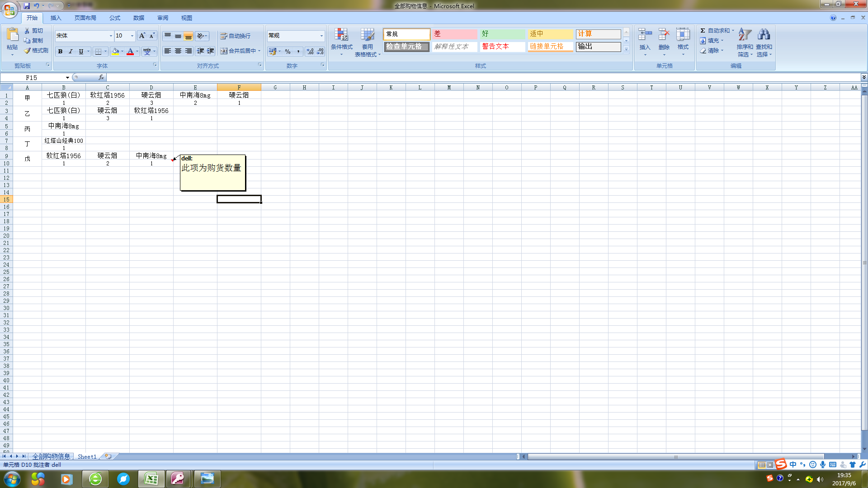The width and height of the screenshot is (868, 488).
Task: Increase font size with grow font icon
Action: [142, 36]
